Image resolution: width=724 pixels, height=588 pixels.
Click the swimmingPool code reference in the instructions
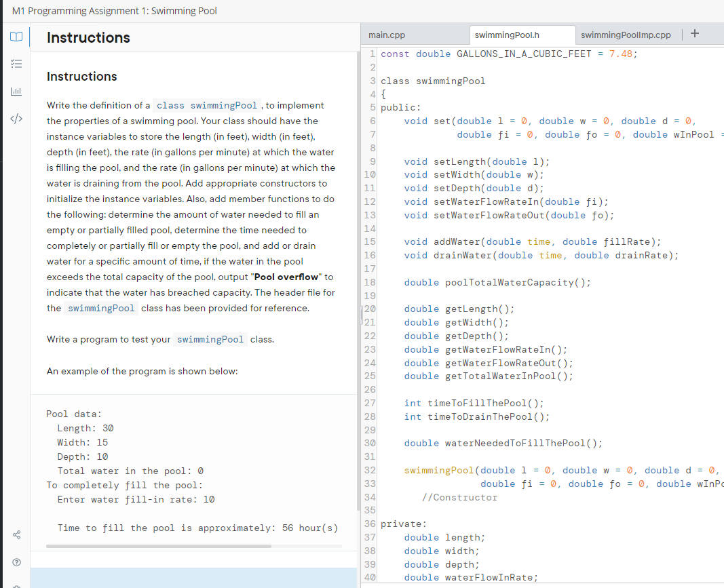[101, 308]
